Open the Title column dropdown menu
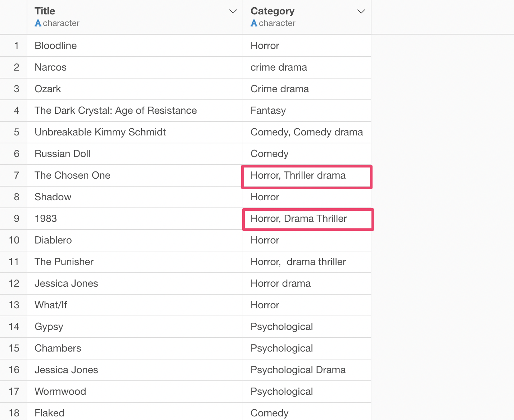The image size is (514, 420). [233, 12]
